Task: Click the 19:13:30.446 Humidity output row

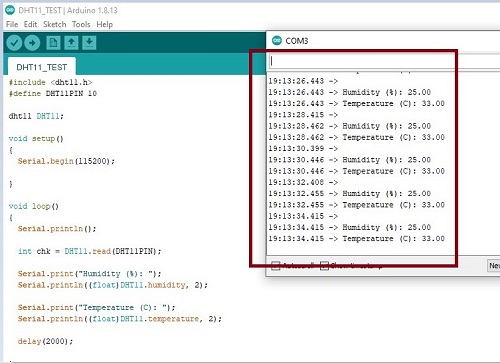Action: tap(350, 160)
